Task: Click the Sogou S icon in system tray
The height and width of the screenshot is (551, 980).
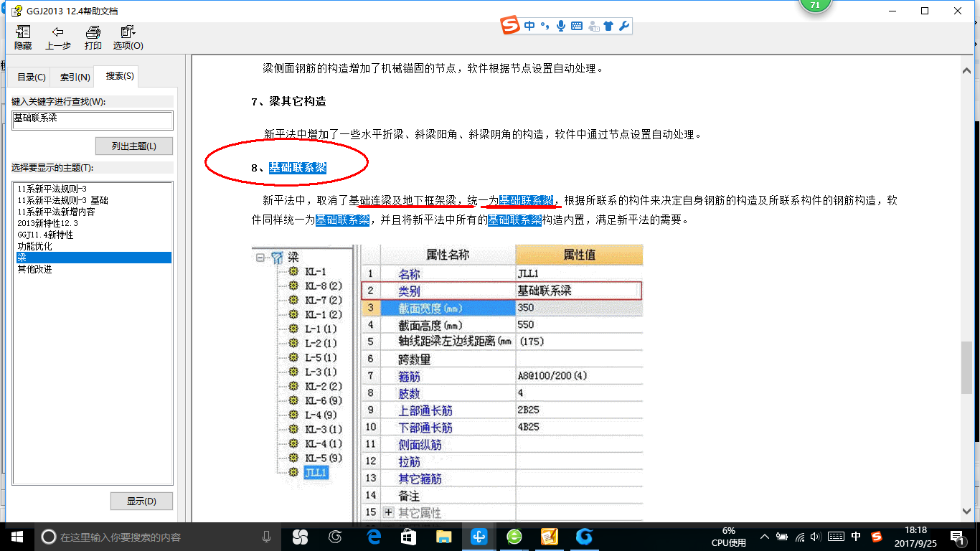Action: [877, 537]
